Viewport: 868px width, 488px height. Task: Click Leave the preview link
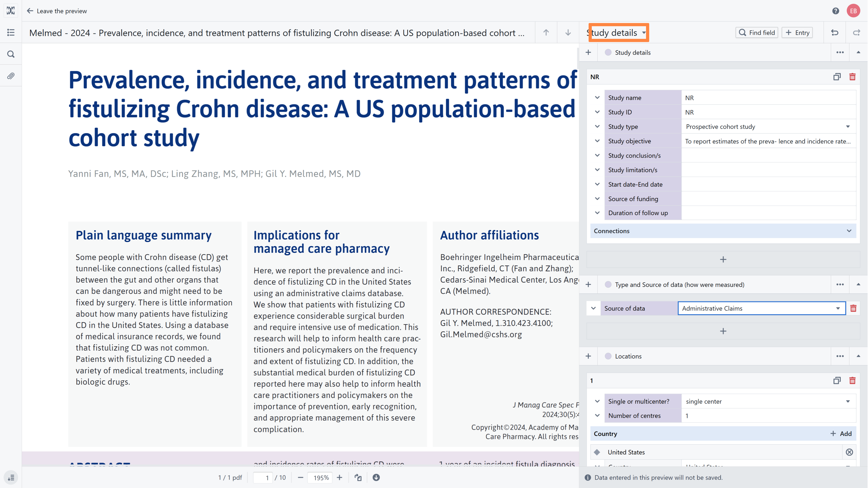(62, 11)
